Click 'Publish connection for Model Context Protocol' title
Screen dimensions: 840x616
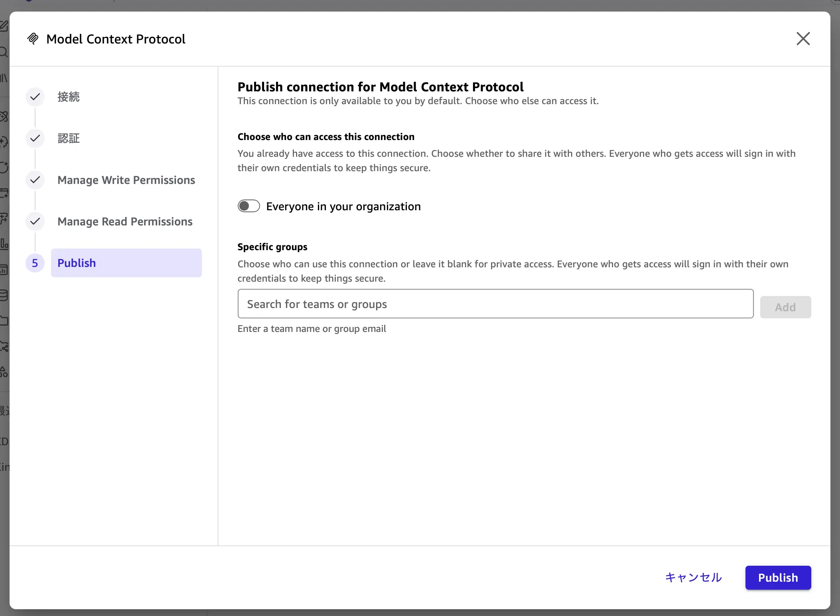(381, 87)
